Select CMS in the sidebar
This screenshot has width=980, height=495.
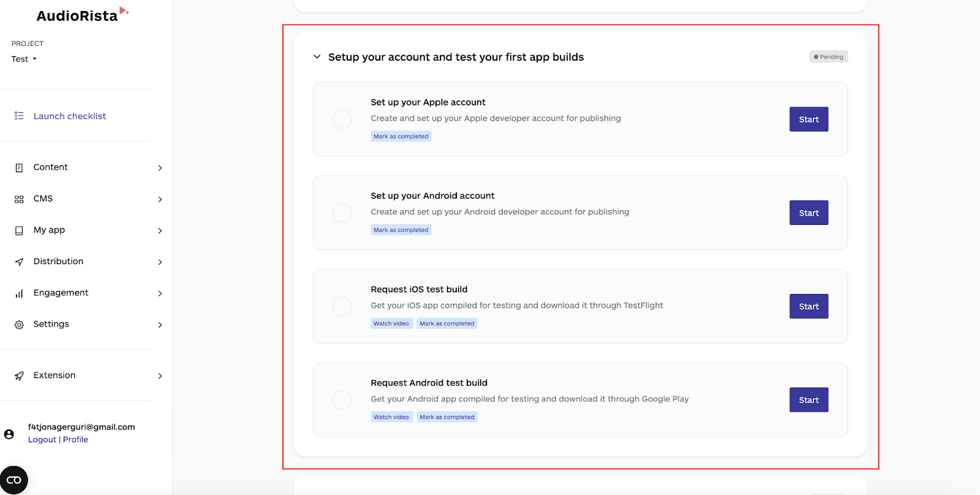pos(43,198)
